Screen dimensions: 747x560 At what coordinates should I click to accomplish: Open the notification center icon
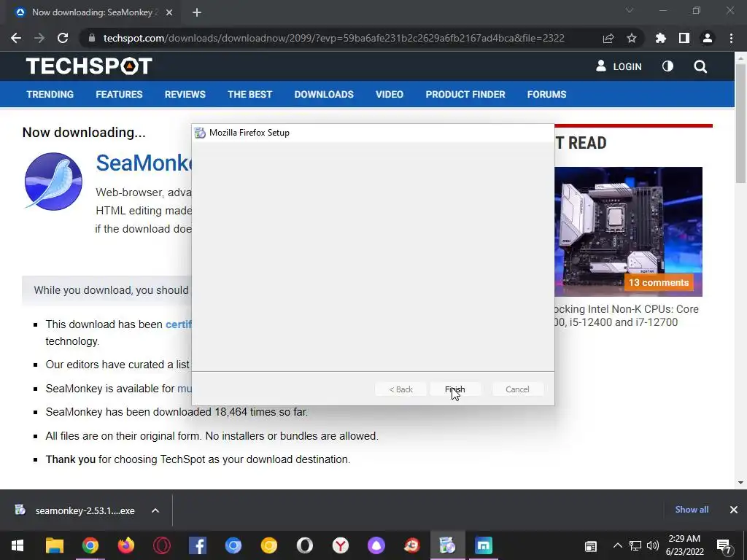(724, 545)
